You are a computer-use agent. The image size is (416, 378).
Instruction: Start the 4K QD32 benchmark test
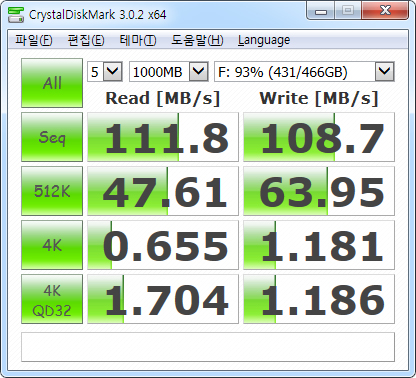52,299
